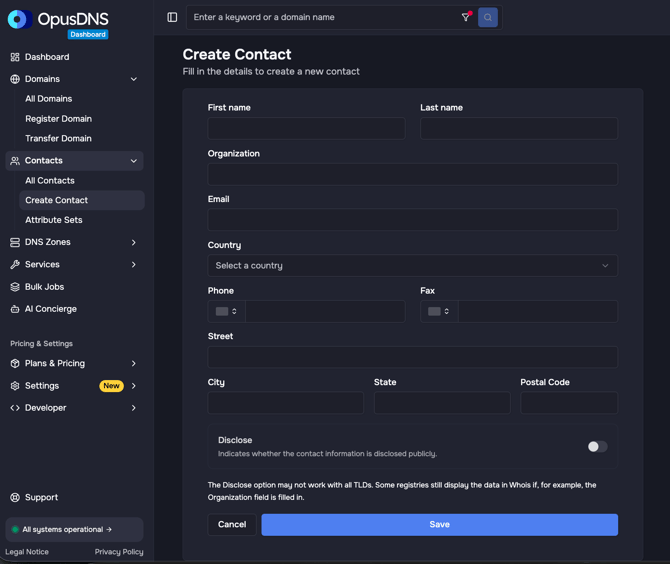Expand the Services chevron
The width and height of the screenshot is (670, 564).
(x=134, y=264)
